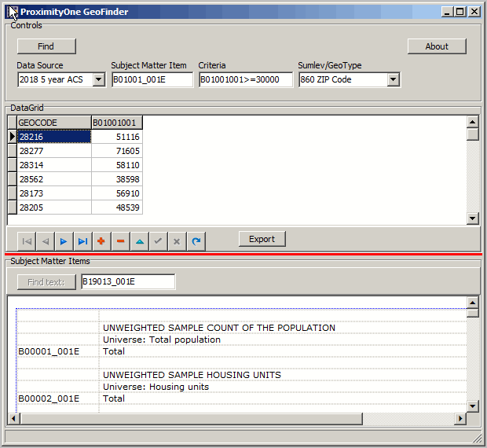This screenshot has height=448, width=487.
Task: Click the B00001_001E item code
Action: coord(49,351)
